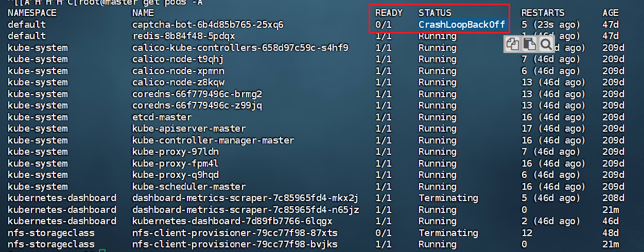Viewport: 644px width, 252px height.
Task: Click the RESTARTS column header
Action: coord(543,13)
